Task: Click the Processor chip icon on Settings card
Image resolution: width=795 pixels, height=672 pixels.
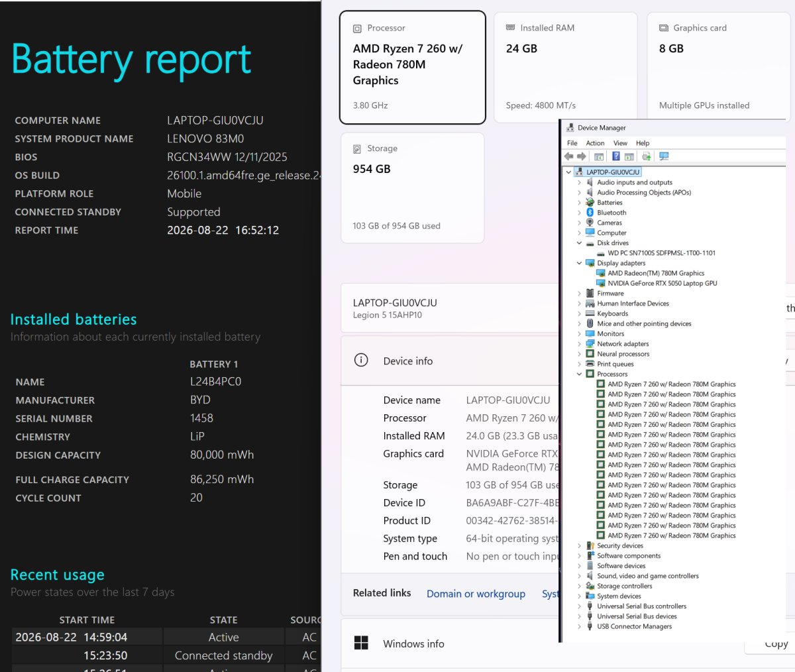Action: [358, 28]
